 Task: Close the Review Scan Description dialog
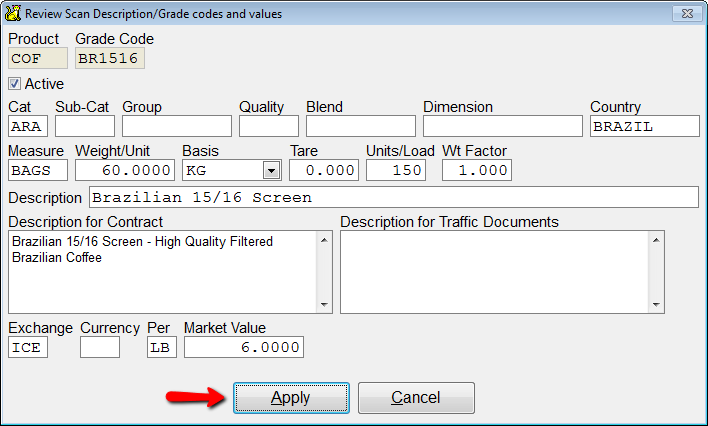click(687, 14)
